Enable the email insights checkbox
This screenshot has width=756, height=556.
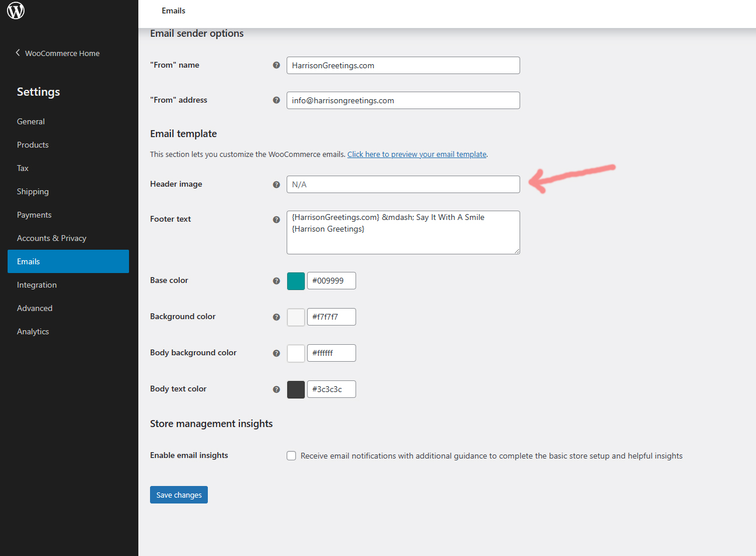[x=291, y=456]
